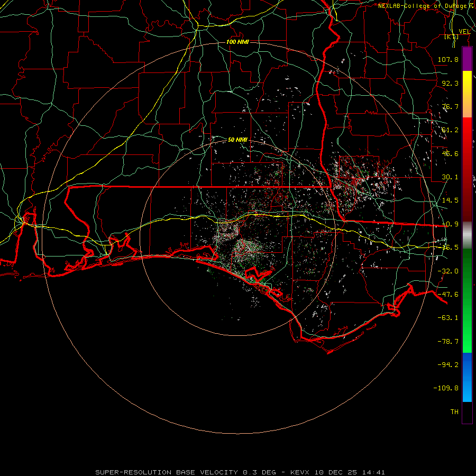Click the -16.5 velocity scale value

[x=450, y=248]
